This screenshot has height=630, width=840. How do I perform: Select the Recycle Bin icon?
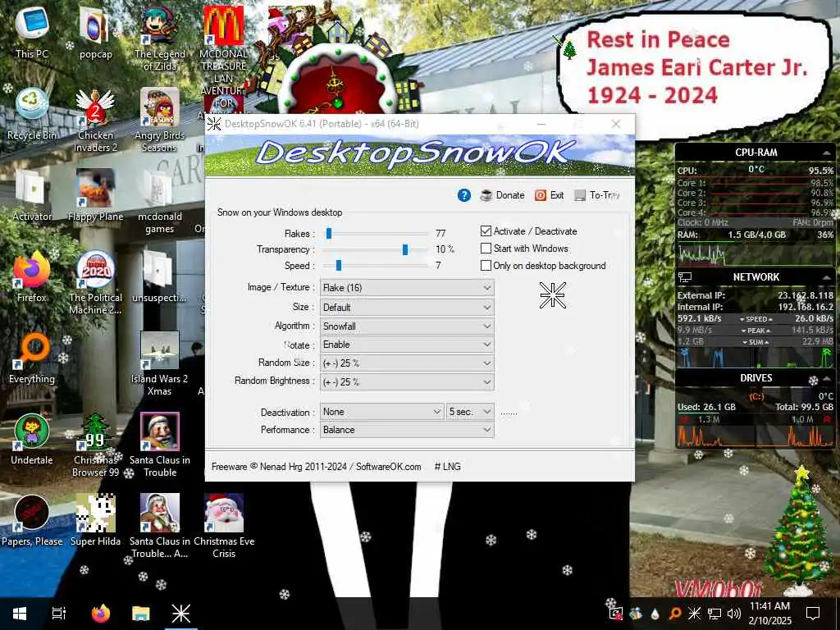tap(32, 113)
